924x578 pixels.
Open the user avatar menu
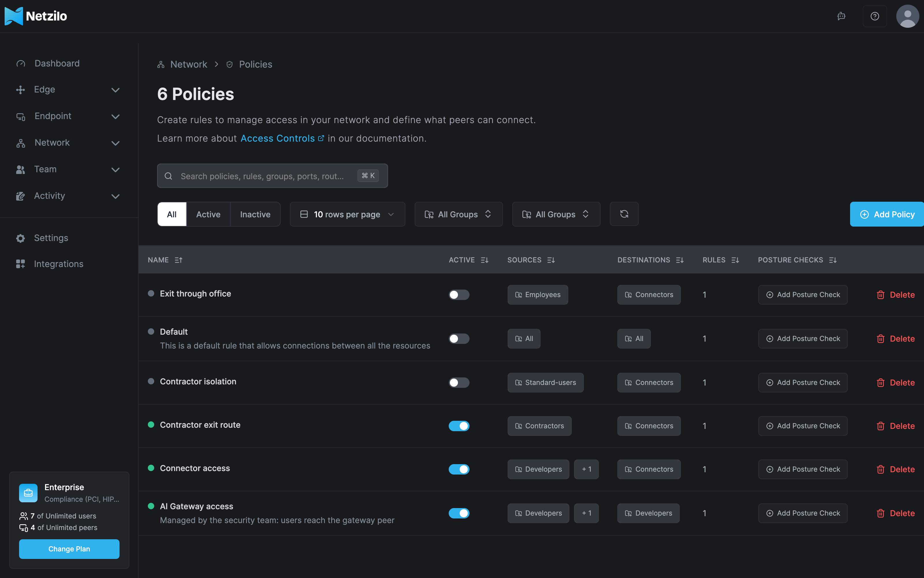(908, 16)
